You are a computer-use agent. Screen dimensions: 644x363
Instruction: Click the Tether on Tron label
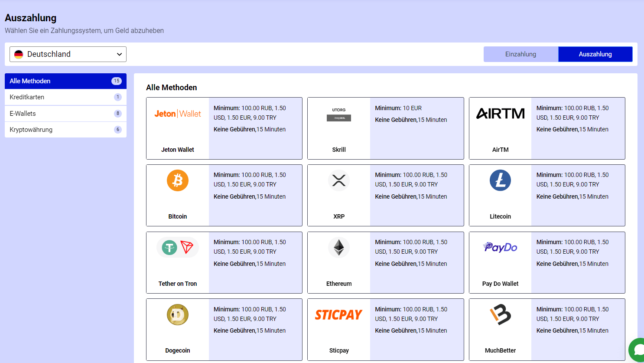pyautogui.click(x=178, y=284)
